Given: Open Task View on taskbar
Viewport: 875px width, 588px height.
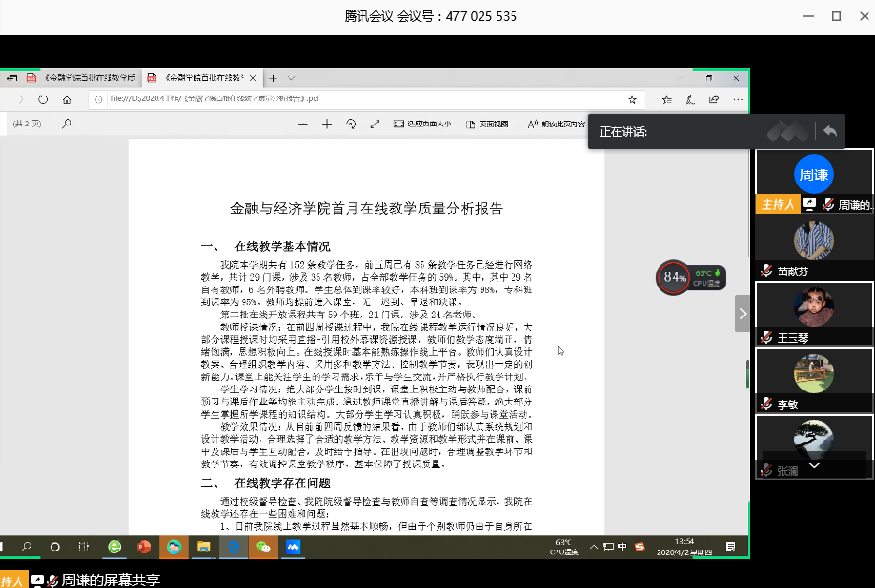Looking at the screenshot, I should (x=83, y=547).
